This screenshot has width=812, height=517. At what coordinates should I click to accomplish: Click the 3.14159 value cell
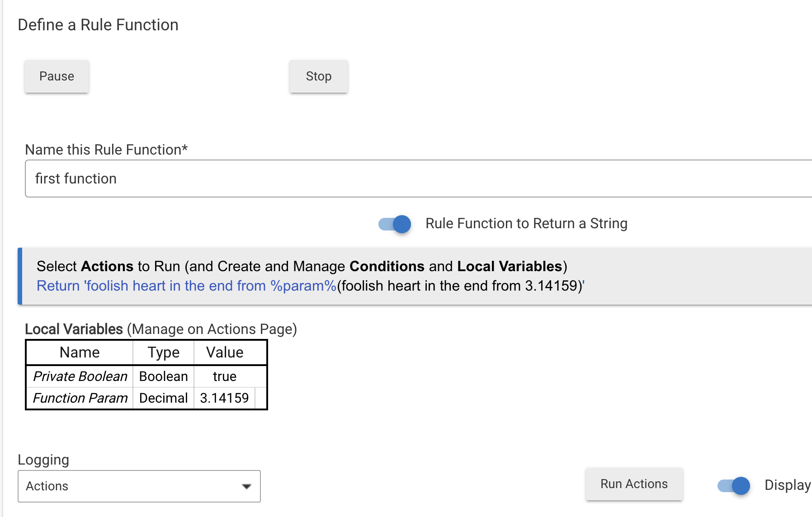[x=225, y=398]
